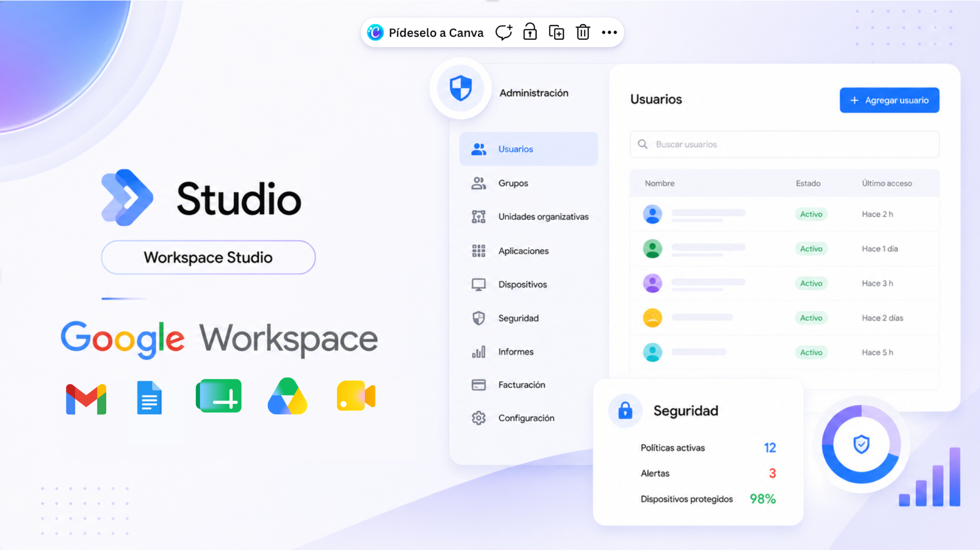The image size is (980, 551).
Task: Click the Administración heading text
Action: [x=534, y=93]
